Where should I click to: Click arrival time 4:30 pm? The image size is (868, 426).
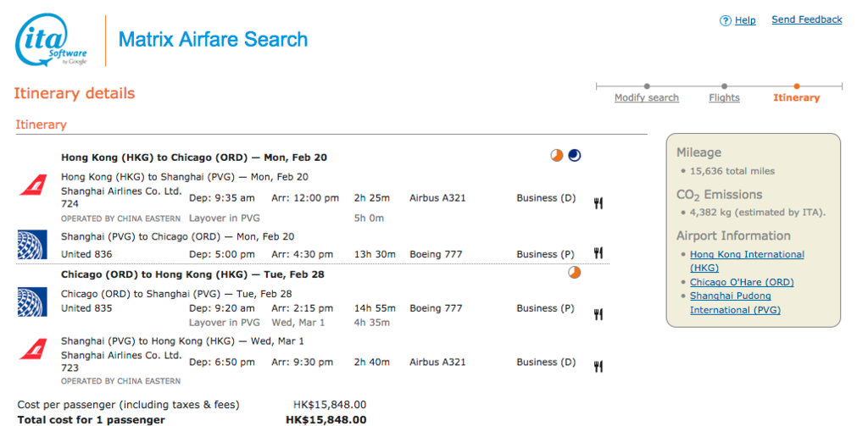pyautogui.click(x=303, y=254)
